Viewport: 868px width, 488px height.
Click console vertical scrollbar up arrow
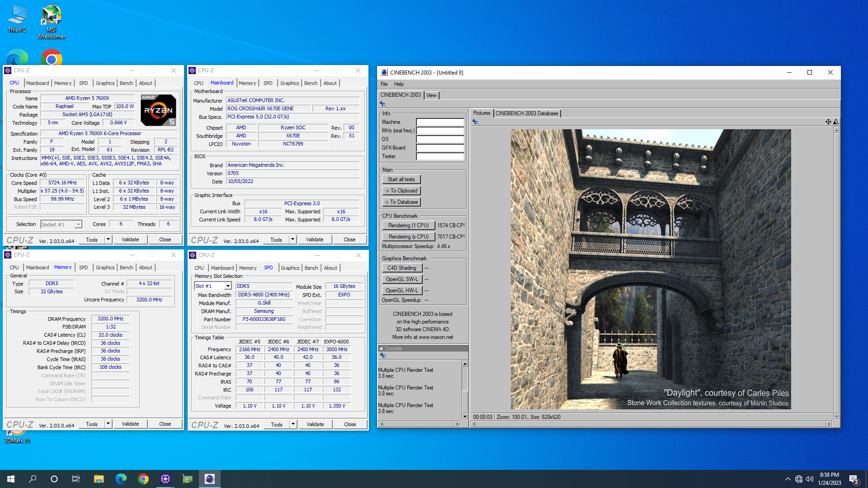click(465, 364)
